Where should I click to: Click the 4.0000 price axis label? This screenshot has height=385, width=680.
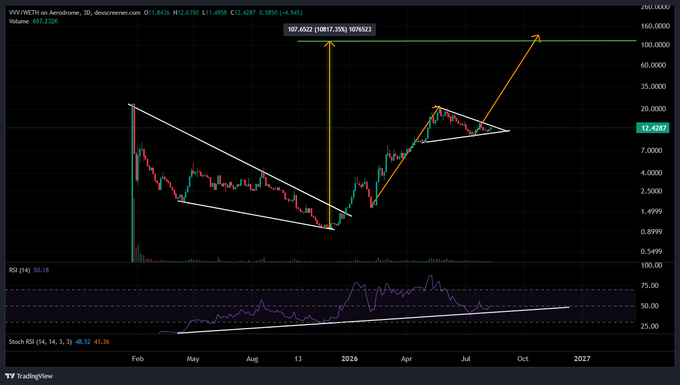[651, 173]
